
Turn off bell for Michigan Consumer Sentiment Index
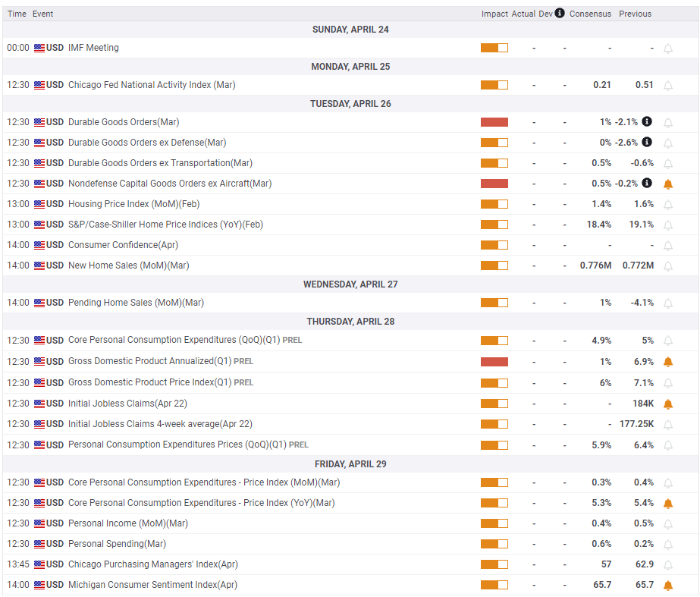coord(668,586)
